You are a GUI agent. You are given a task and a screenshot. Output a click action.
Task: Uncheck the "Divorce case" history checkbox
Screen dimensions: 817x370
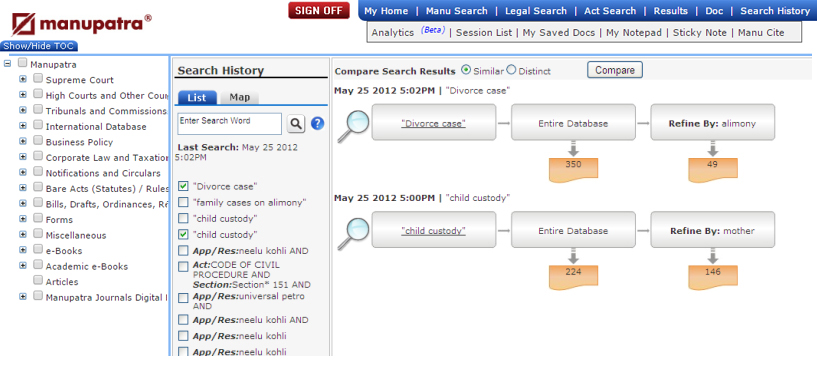point(183,186)
